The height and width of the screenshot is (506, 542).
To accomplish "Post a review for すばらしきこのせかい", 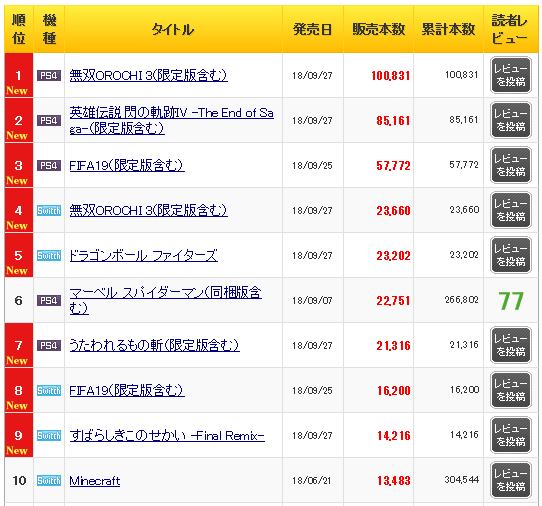I will [511, 435].
